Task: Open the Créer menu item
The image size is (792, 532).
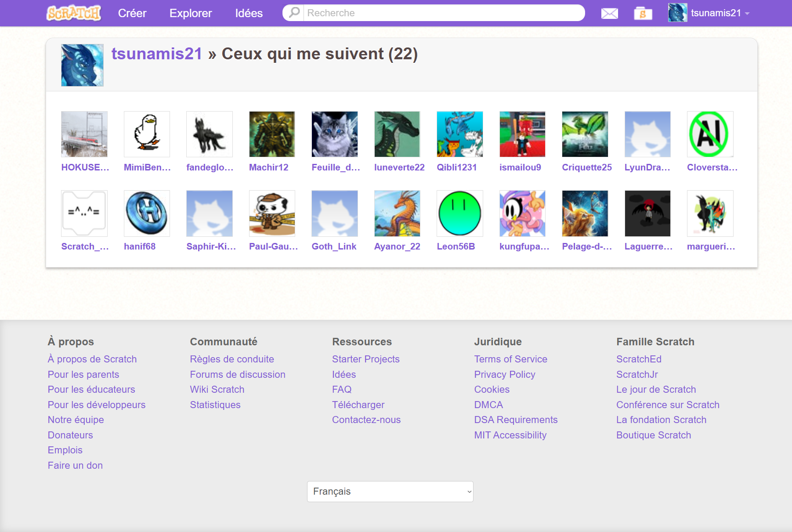Action: (x=132, y=13)
